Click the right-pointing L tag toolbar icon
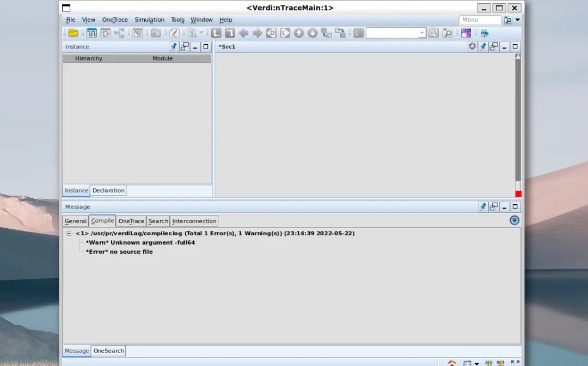 (x=285, y=33)
